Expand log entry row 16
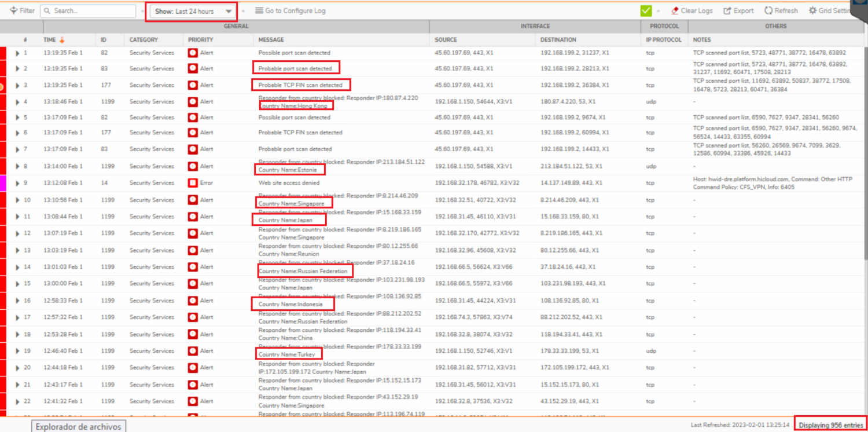Viewport: 868px width, 432px height. [x=17, y=301]
